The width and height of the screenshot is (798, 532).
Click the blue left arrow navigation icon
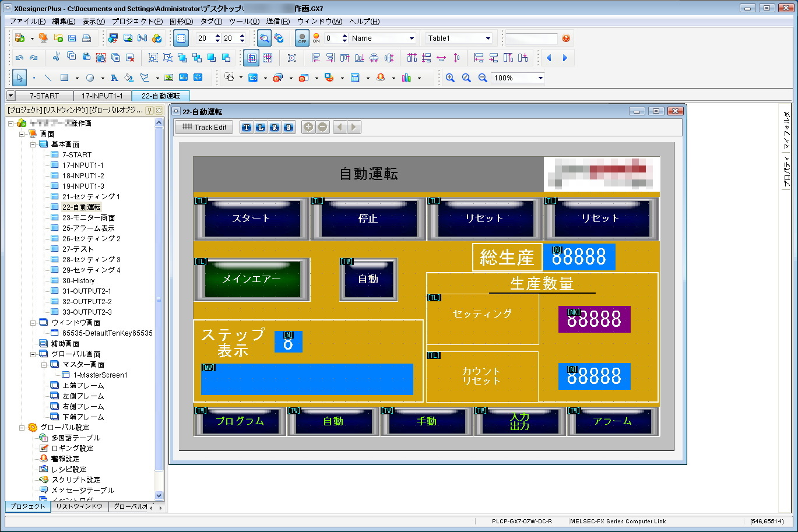click(x=549, y=58)
